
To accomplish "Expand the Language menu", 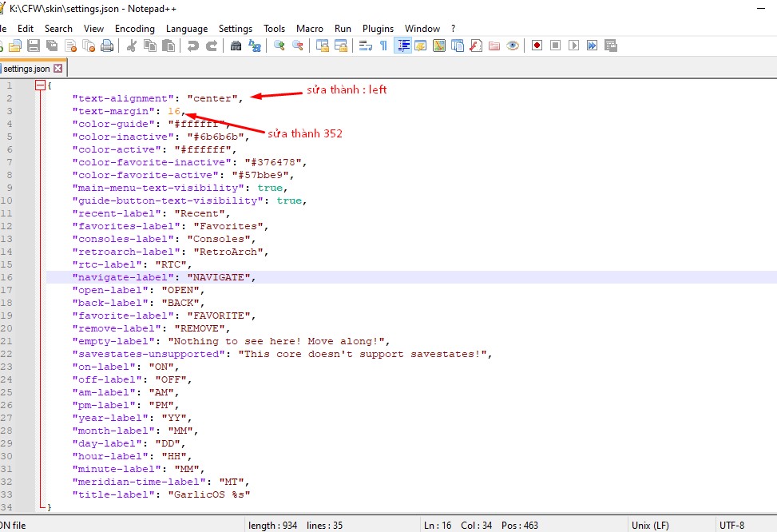I will 186,28.
